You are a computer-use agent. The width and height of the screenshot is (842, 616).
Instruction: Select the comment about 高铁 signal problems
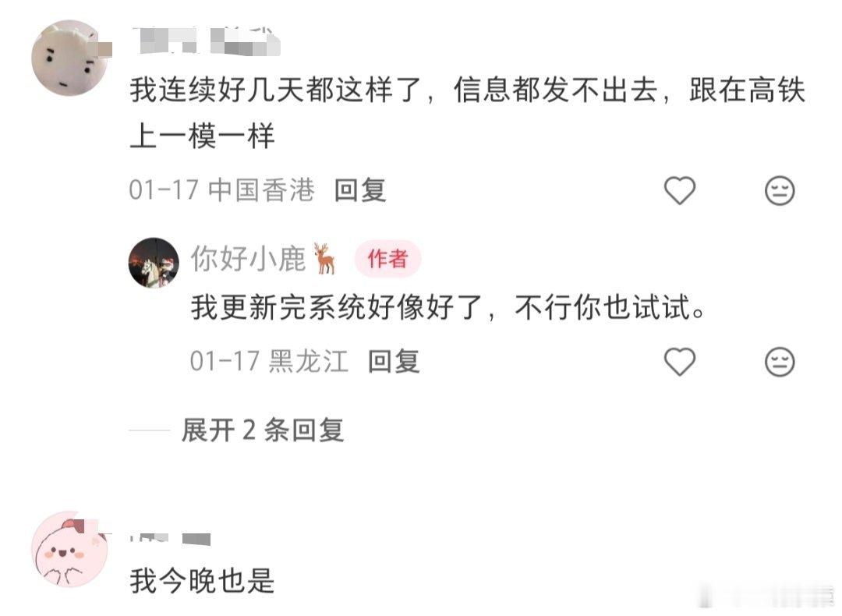click(467, 113)
